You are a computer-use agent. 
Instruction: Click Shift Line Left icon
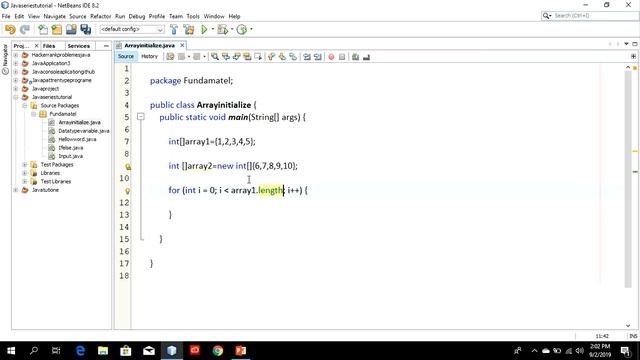(307, 57)
